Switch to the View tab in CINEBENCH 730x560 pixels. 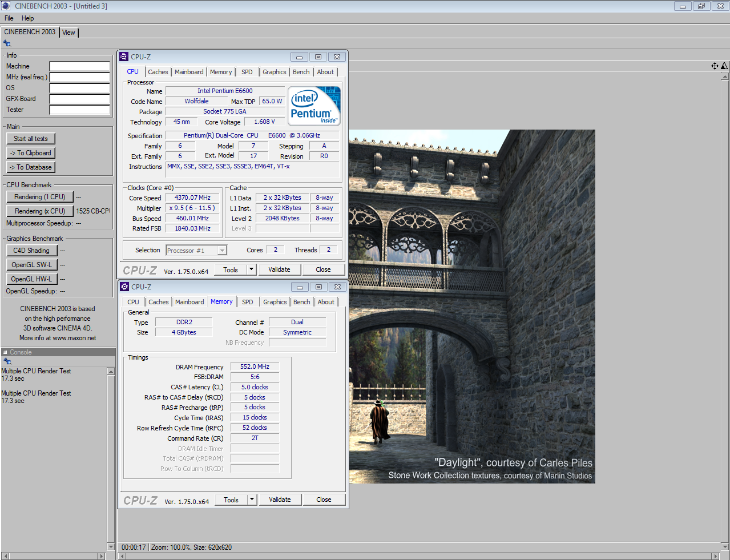(x=68, y=33)
